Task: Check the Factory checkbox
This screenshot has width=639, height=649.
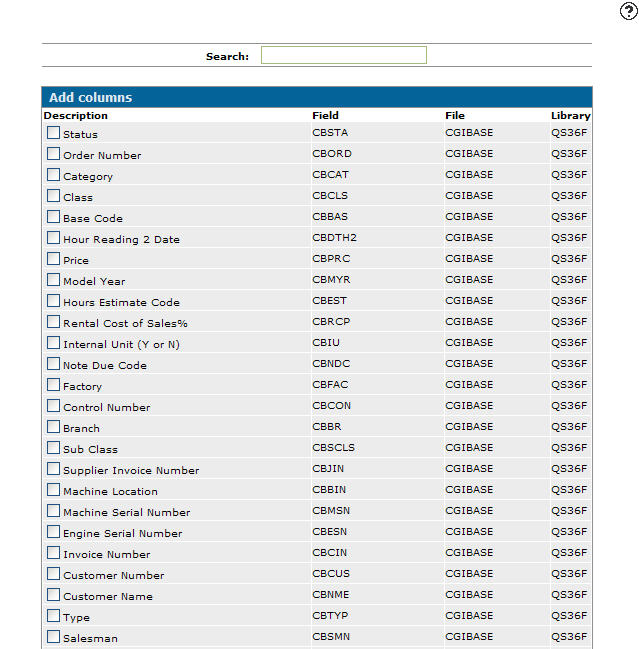Action: 53,385
